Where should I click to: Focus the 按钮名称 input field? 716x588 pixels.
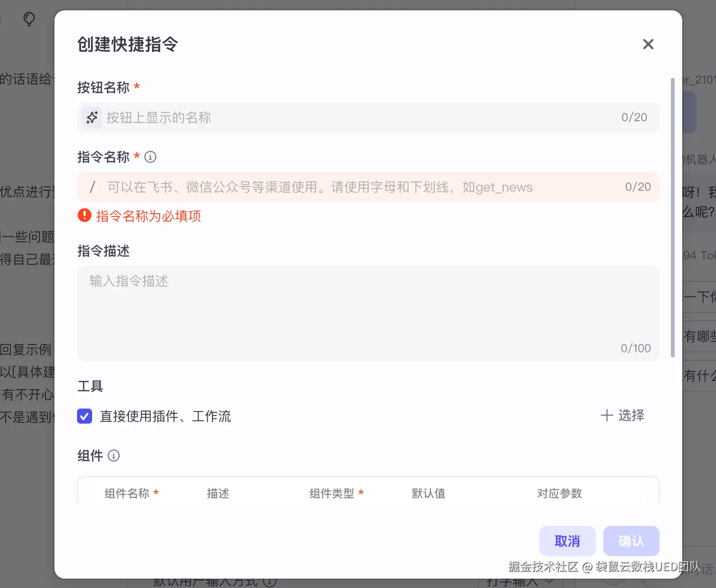368,117
